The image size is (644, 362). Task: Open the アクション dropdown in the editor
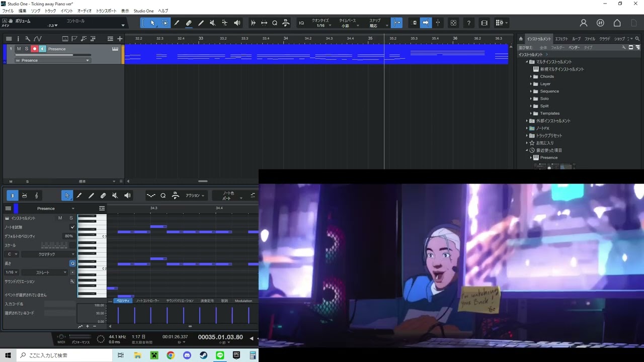click(x=195, y=196)
